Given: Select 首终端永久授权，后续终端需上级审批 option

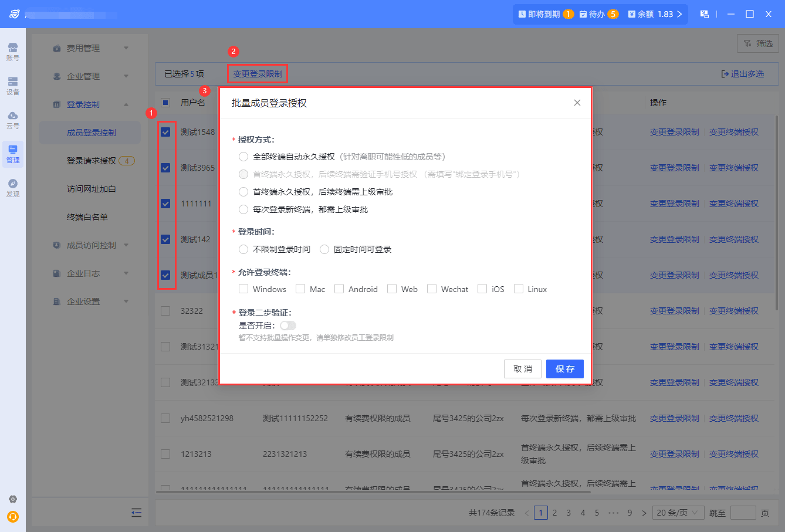Looking at the screenshot, I should [x=243, y=192].
